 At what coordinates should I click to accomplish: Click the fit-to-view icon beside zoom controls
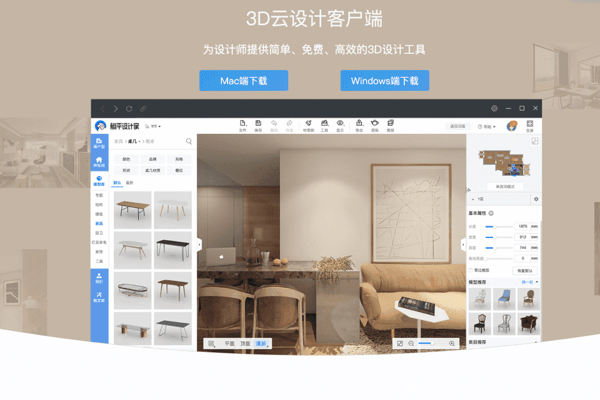point(400,343)
